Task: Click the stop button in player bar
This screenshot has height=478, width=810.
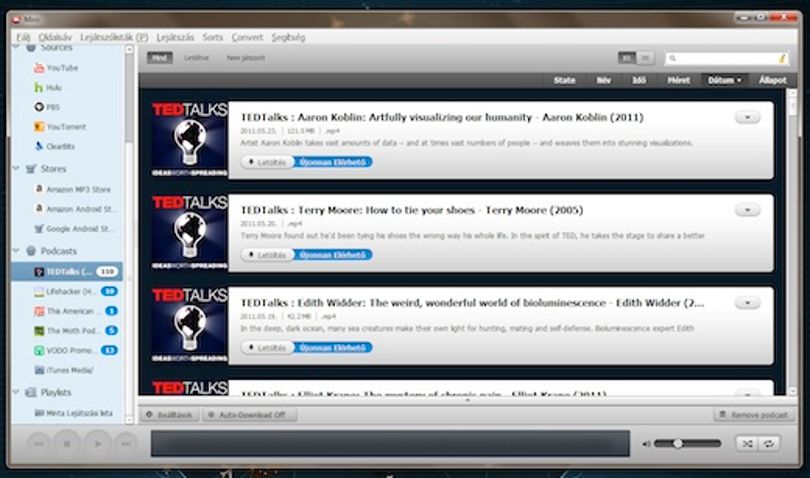Action: pos(67,443)
